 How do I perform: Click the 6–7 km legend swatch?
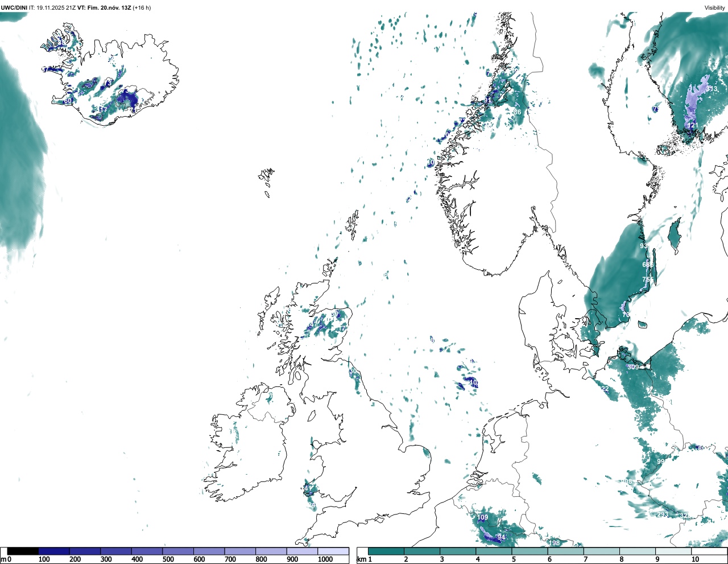tap(565, 551)
